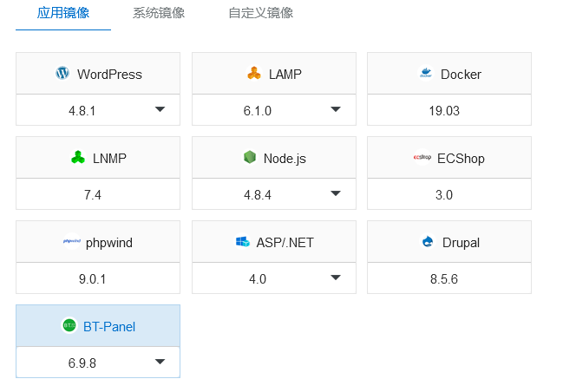Click the green LNMP icon

[78, 158]
